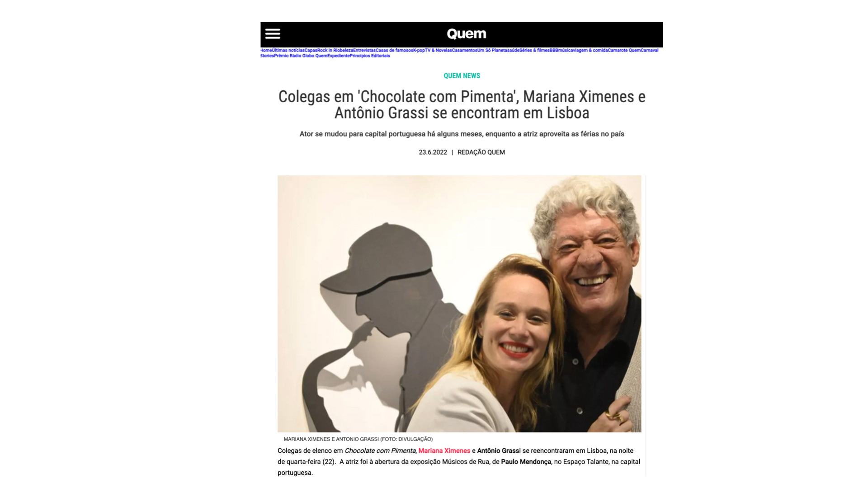Open Um Só Planeta link
868x488 pixels.
[x=494, y=50]
